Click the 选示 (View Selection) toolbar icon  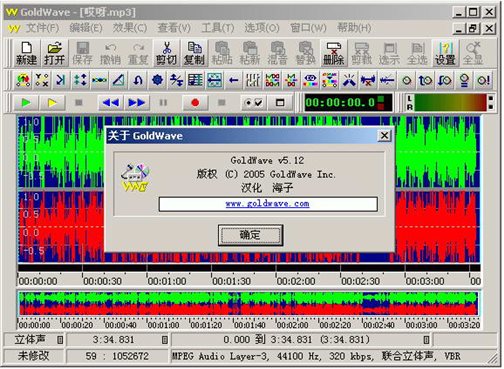[389, 53]
